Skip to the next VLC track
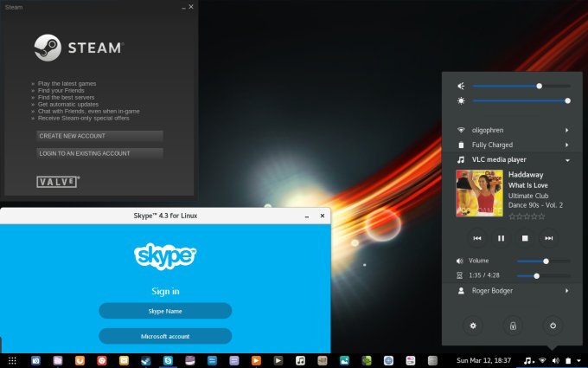 coord(547,237)
